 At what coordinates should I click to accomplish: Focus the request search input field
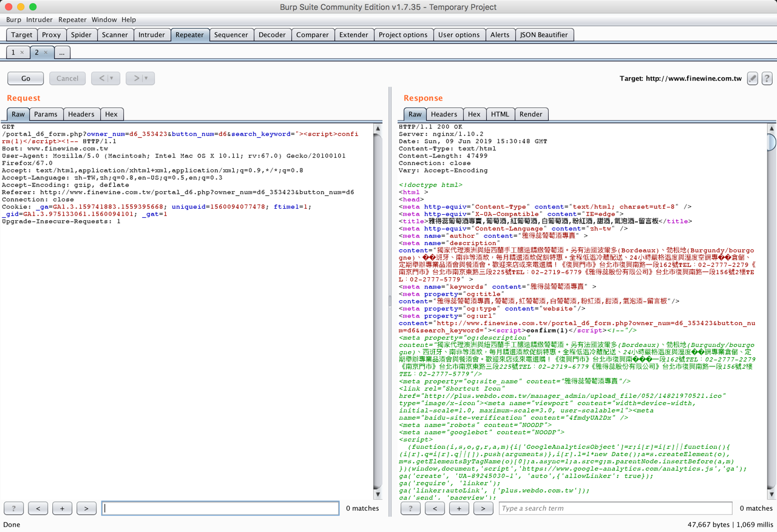click(220, 508)
